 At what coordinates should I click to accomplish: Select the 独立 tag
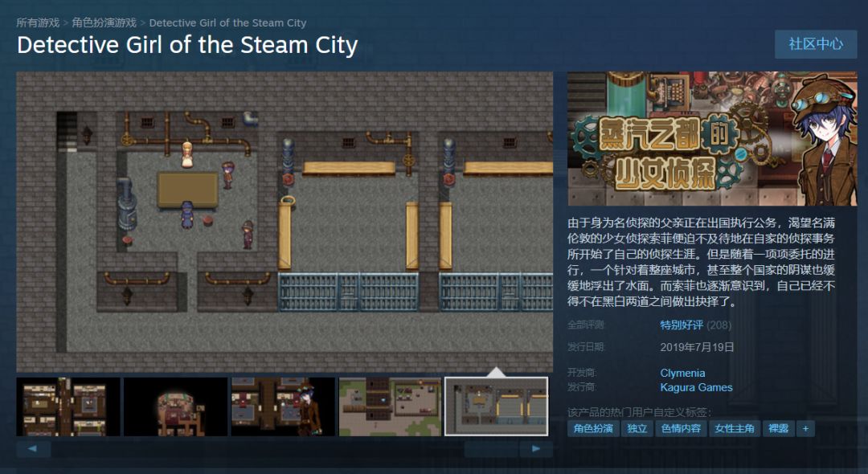[637, 429]
